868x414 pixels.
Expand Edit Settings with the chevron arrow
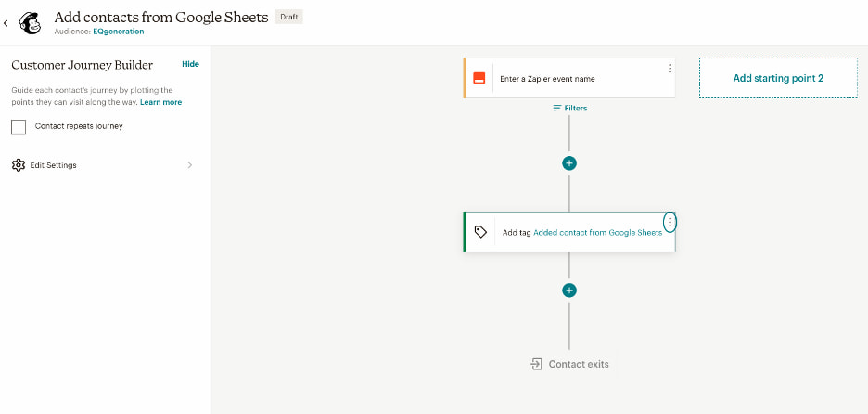(x=190, y=165)
